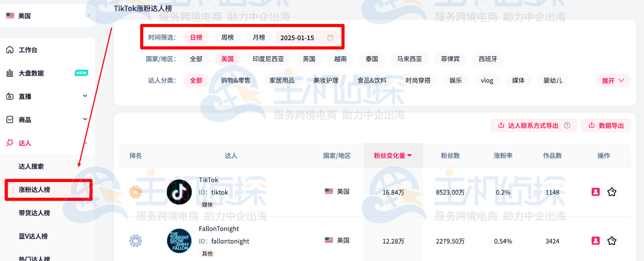Click the 数据导出 button
Screen dimensions: 644x261
pyautogui.click(x=606, y=125)
